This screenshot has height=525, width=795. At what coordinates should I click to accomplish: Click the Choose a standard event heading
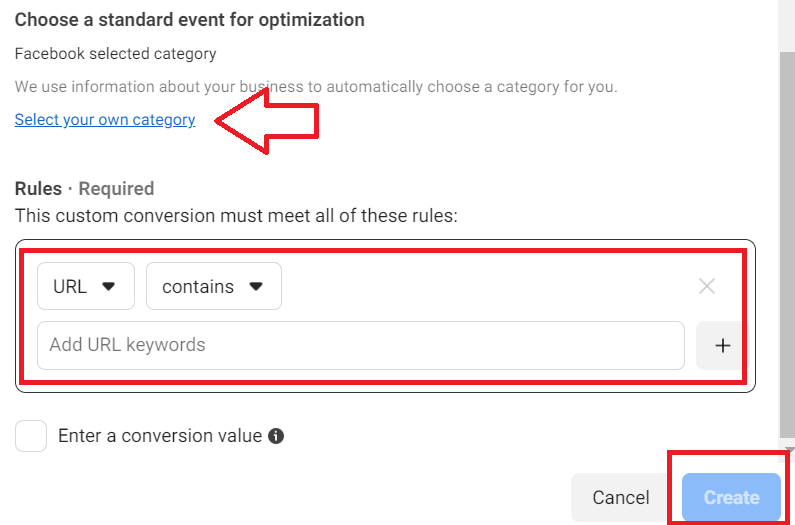pos(190,20)
